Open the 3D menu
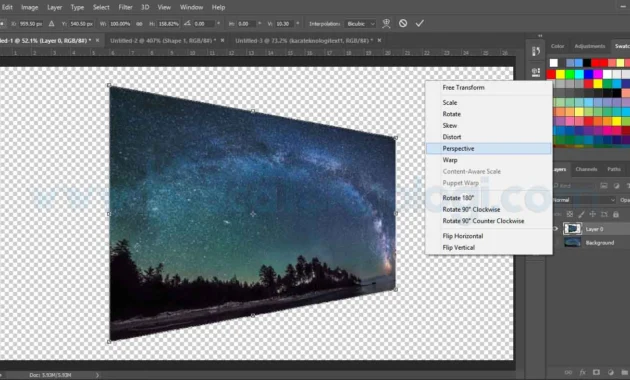This screenshot has height=380, width=630. point(145,7)
